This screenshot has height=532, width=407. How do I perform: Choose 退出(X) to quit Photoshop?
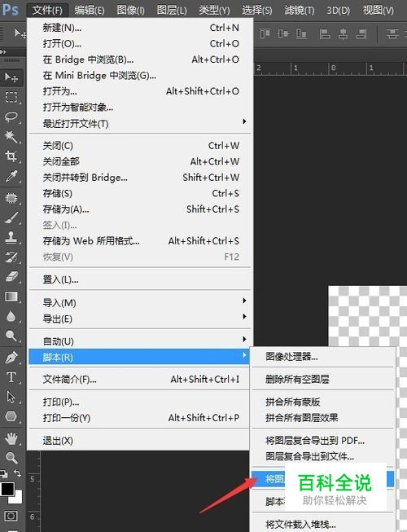[140, 441]
